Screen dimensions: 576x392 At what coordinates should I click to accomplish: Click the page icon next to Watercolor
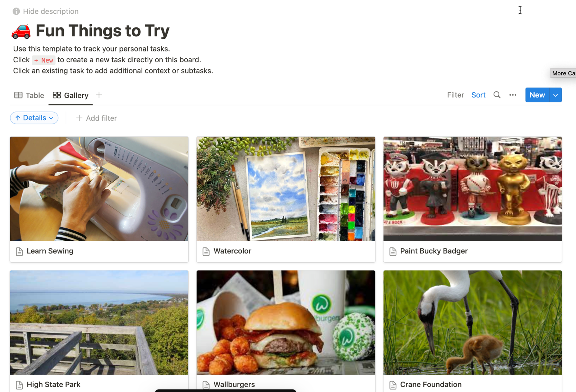point(206,251)
